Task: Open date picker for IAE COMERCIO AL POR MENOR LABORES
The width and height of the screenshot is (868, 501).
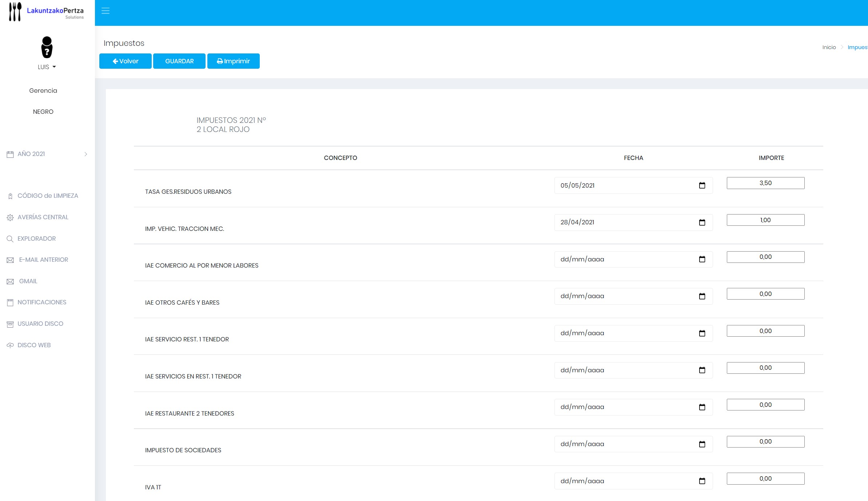Action: [x=702, y=259]
